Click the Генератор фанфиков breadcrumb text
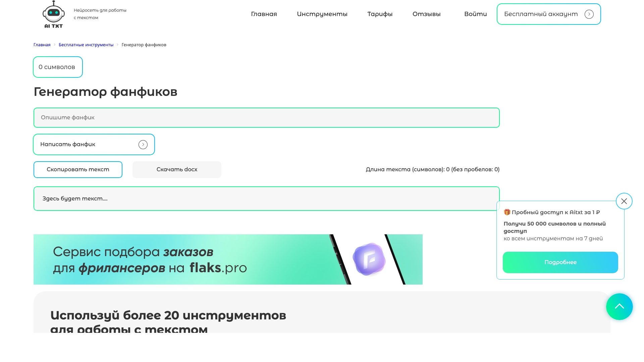The height and width of the screenshot is (362, 644). pyautogui.click(x=144, y=45)
